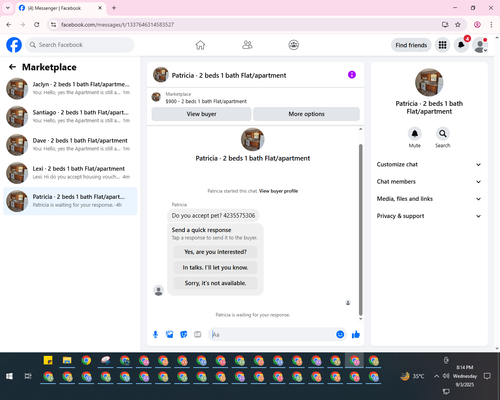Open the View buyer profile link

point(278,191)
